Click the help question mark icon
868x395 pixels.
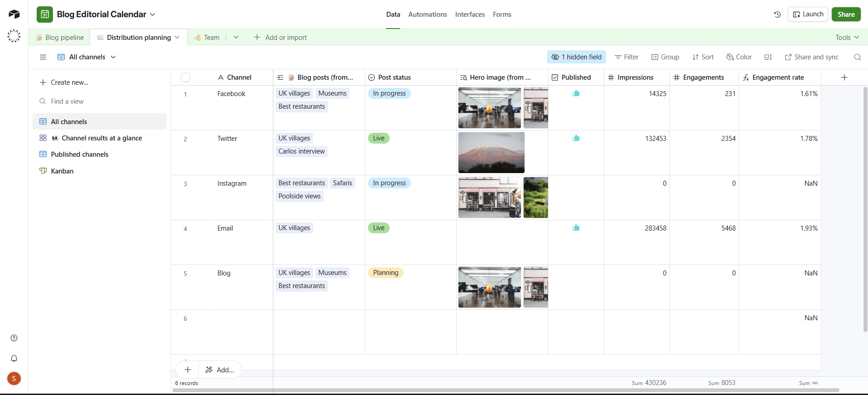[14, 338]
